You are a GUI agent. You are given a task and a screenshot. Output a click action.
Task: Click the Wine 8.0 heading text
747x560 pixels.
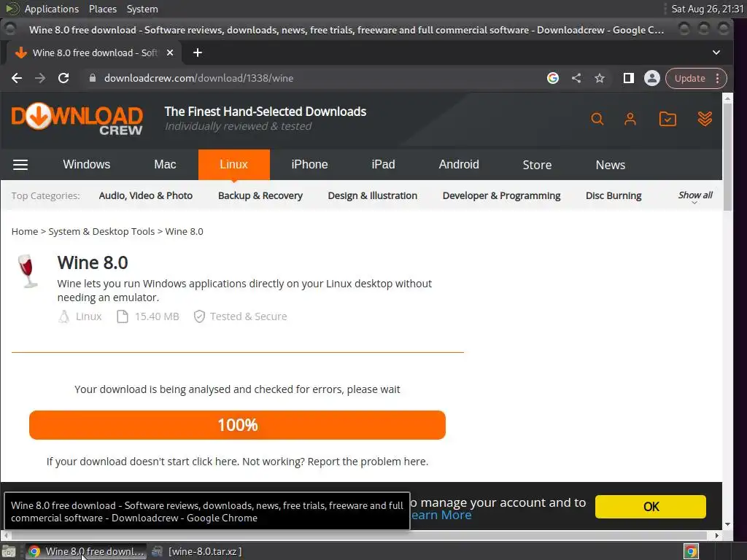coord(93,262)
